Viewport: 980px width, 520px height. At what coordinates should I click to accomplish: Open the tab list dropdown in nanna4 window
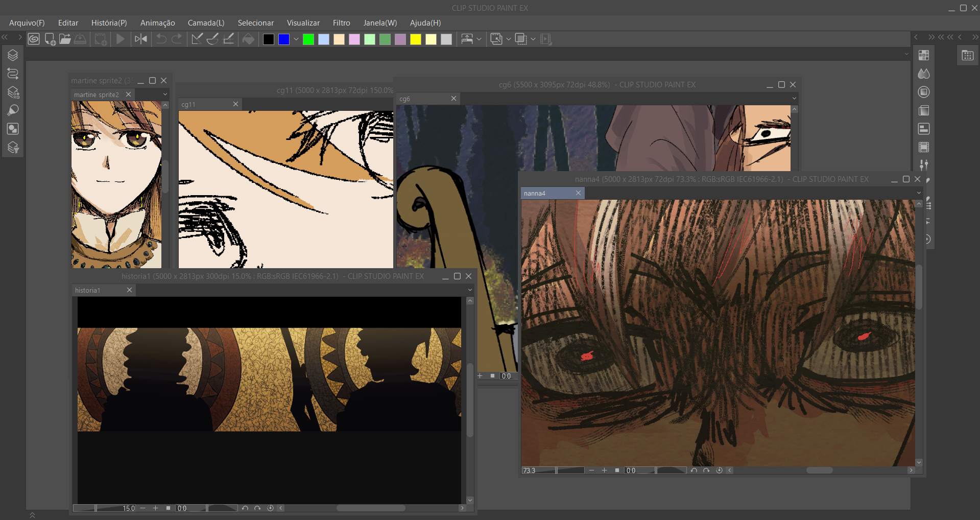tap(919, 193)
